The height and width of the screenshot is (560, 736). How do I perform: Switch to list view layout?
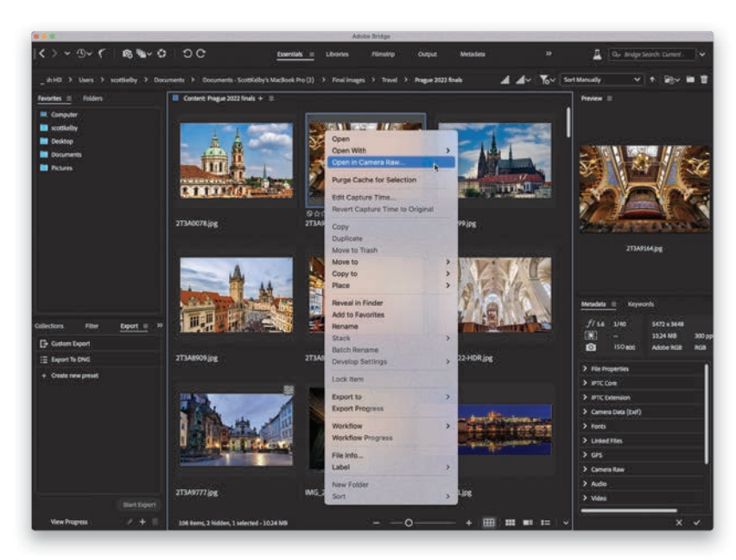(x=545, y=523)
